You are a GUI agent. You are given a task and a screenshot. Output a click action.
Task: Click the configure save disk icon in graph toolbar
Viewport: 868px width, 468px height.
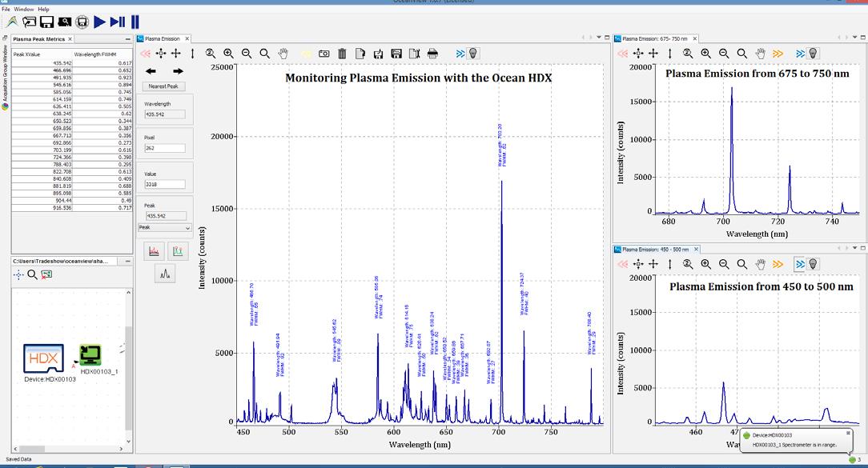396,54
